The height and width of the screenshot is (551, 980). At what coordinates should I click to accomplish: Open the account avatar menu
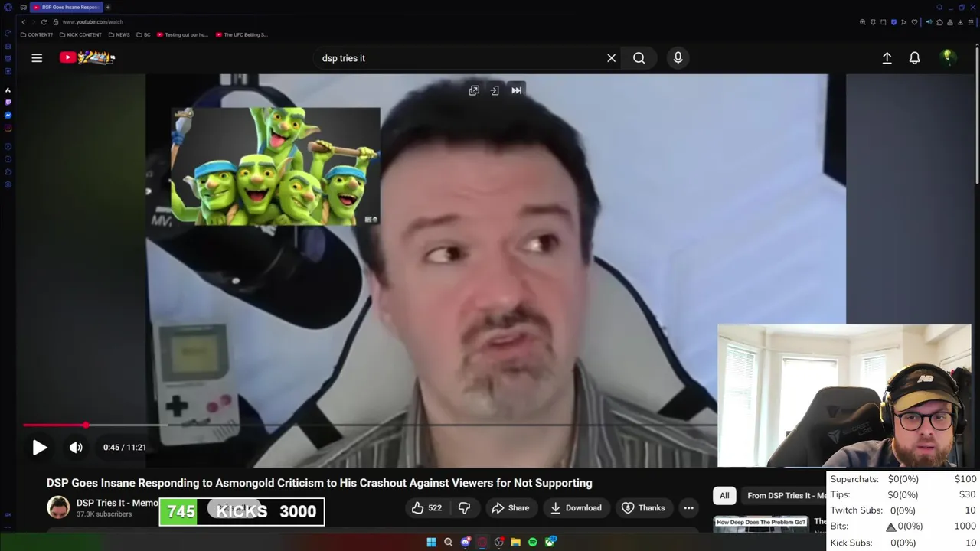point(948,57)
